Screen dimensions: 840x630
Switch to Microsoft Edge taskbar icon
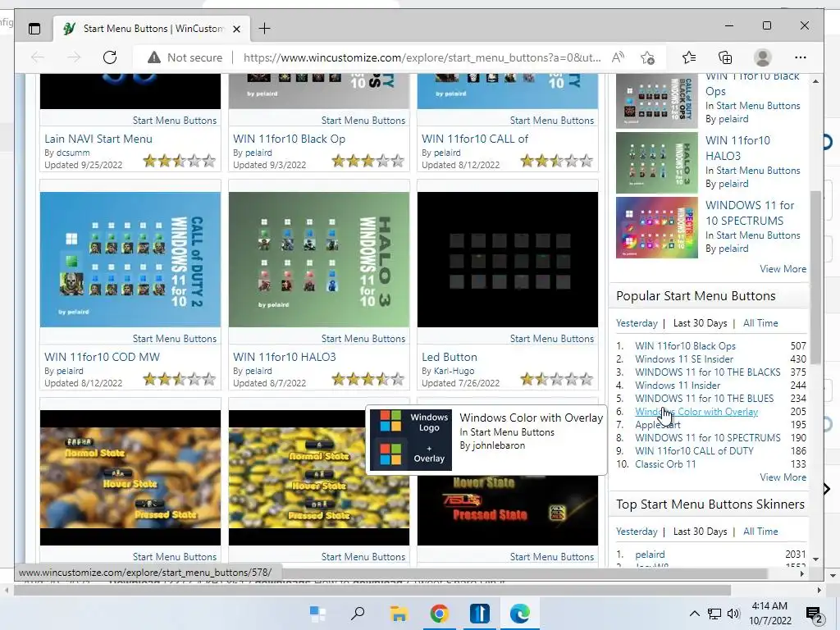(x=519, y=614)
